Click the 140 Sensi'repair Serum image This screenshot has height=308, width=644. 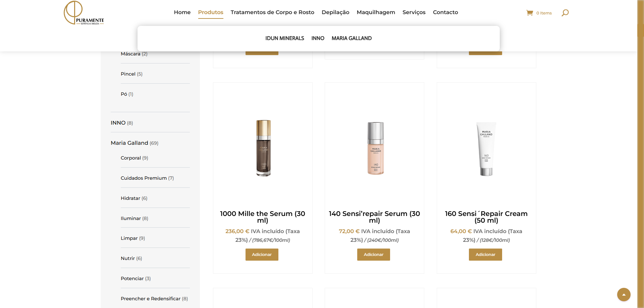(x=375, y=148)
